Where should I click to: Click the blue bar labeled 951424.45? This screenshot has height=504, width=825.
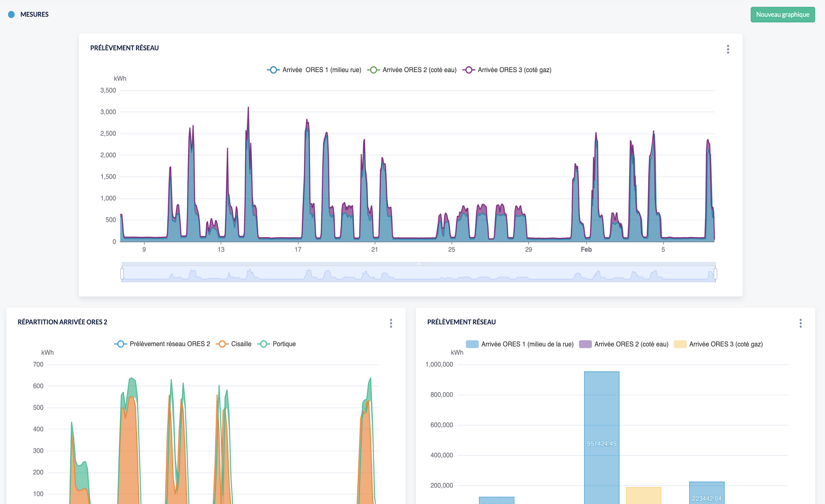click(x=602, y=438)
